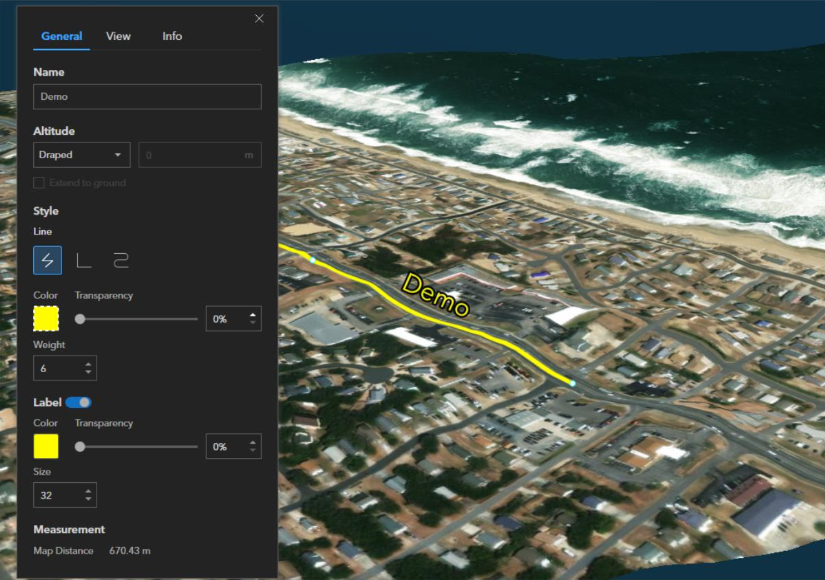This screenshot has width=825, height=580.
Task: Click the Name field containing Demo
Action: (147, 97)
